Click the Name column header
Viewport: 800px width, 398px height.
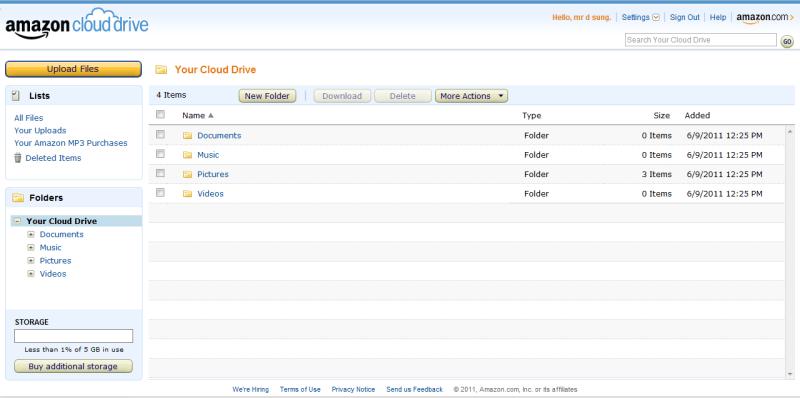193,116
